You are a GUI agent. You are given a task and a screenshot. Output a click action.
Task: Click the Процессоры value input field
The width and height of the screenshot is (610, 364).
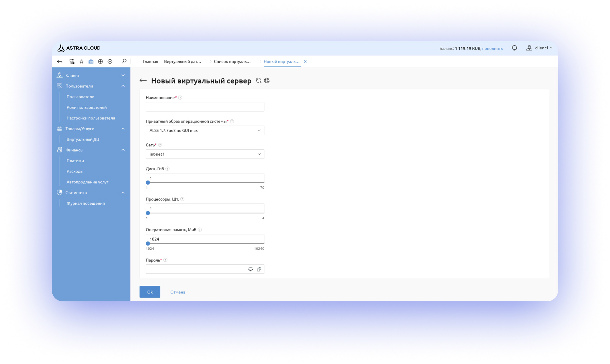[205, 208]
